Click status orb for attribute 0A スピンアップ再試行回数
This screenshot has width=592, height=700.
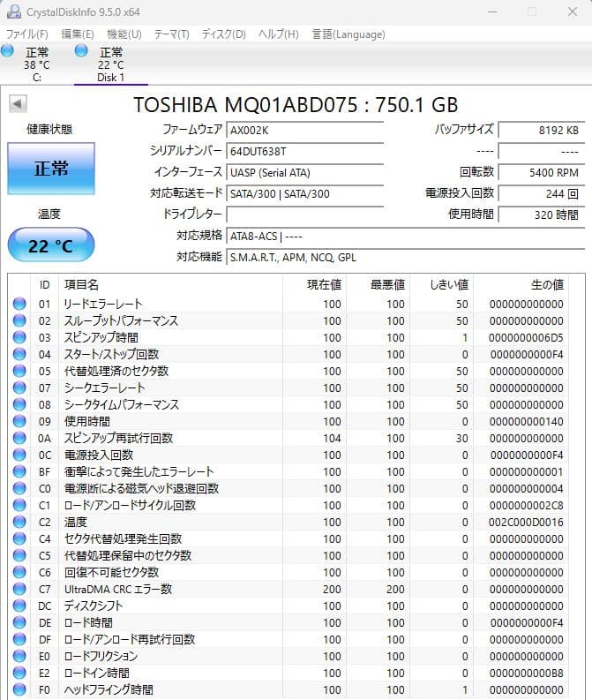[19, 438]
